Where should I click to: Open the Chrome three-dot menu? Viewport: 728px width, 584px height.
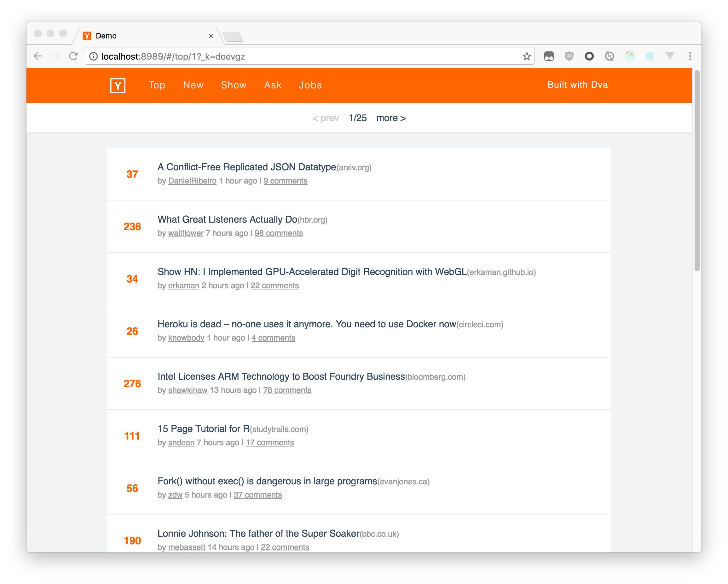point(690,56)
